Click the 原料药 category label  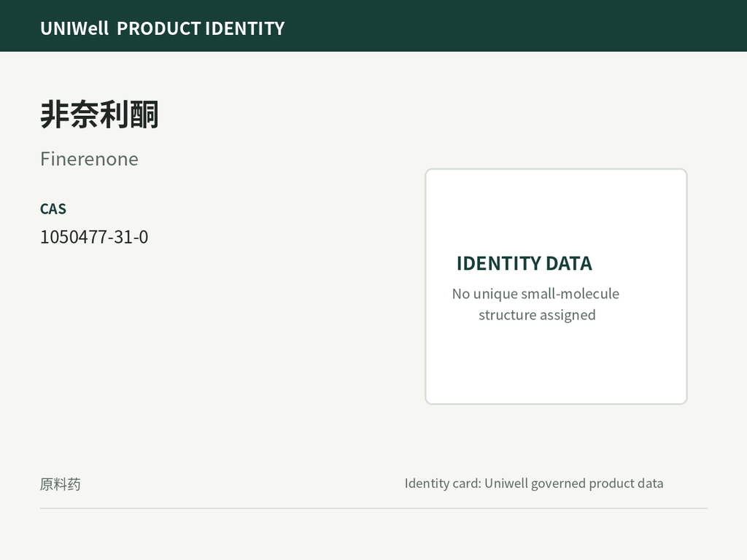(x=60, y=484)
